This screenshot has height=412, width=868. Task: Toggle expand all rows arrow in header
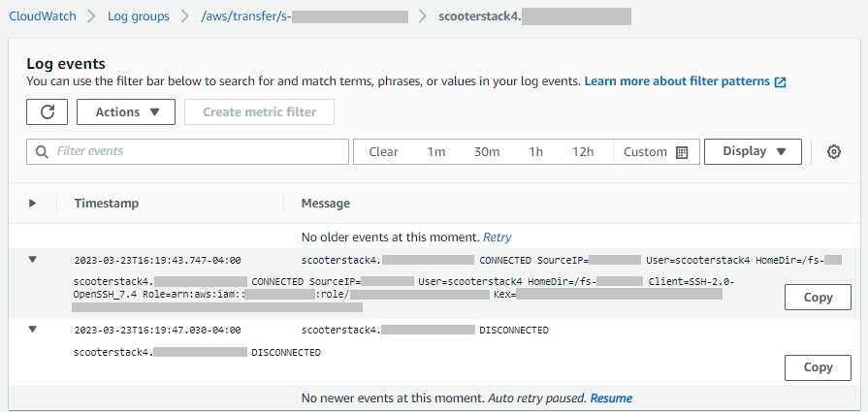click(x=32, y=204)
